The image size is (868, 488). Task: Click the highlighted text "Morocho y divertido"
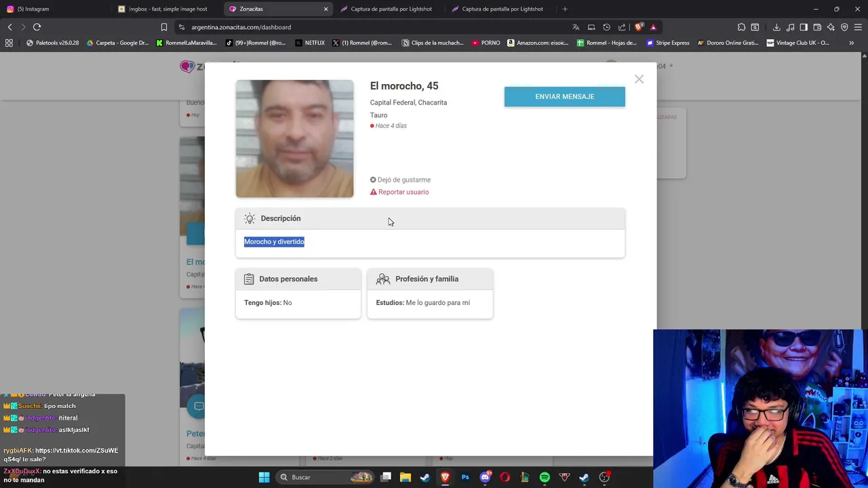[x=274, y=241]
